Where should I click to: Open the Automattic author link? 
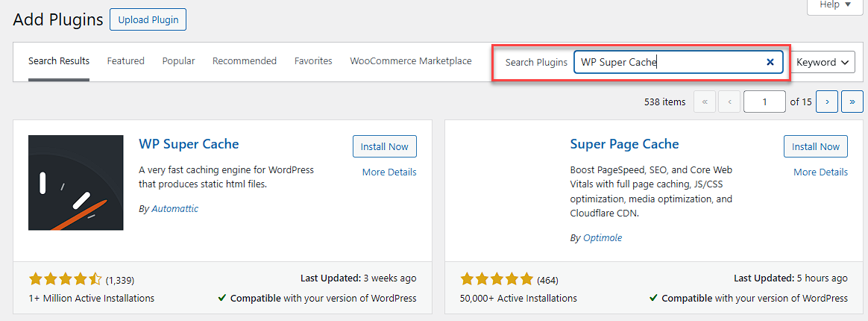pyautogui.click(x=174, y=209)
